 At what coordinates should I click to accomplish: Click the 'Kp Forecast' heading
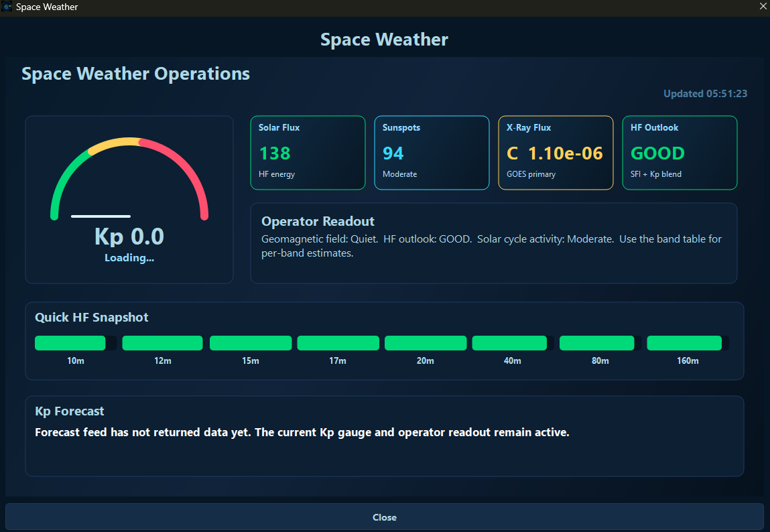(69, 411)
